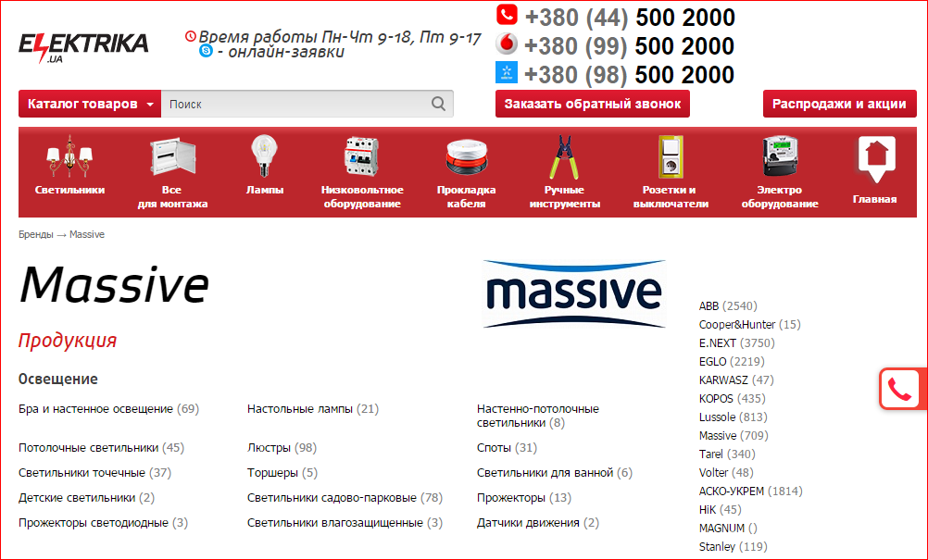Open the Ручные инструменты stripper icon
928x560 pixels.
point(565,157)
